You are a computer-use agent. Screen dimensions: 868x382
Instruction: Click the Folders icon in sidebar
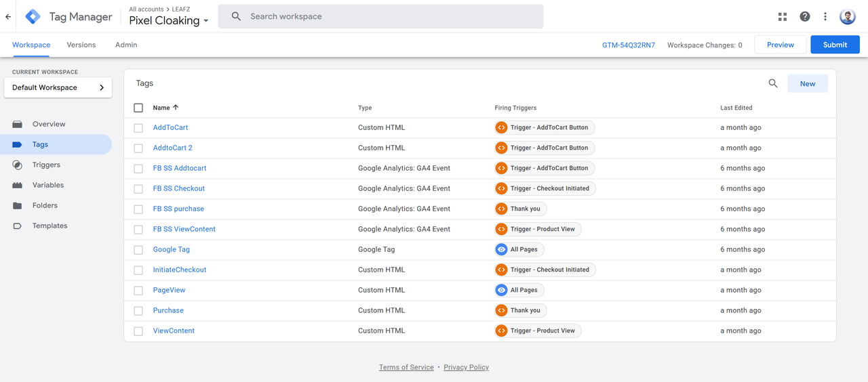(18, 205)
